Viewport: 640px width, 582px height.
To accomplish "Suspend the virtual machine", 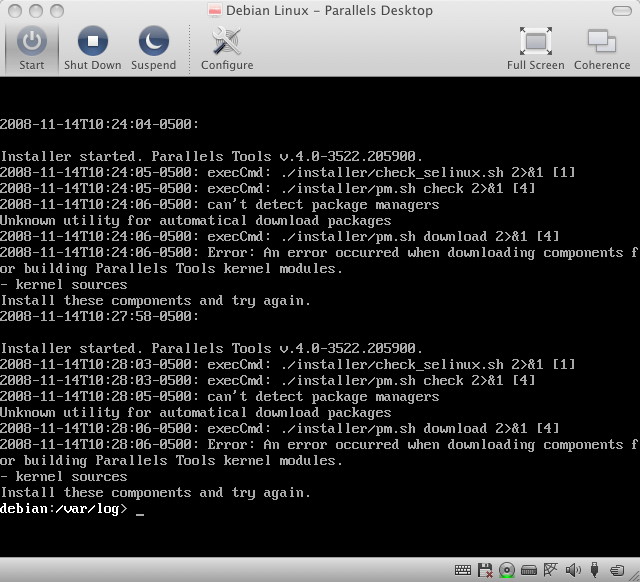I will (x=153, y=48).
